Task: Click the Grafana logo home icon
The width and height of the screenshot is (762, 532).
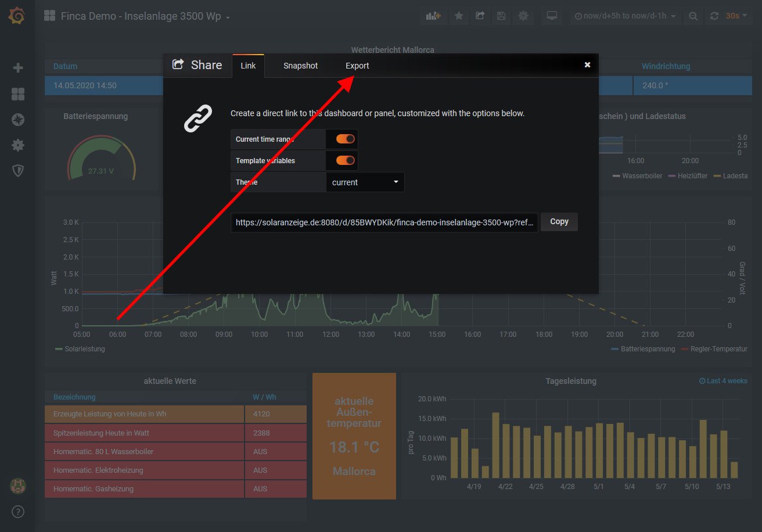Action: (17, 16)
